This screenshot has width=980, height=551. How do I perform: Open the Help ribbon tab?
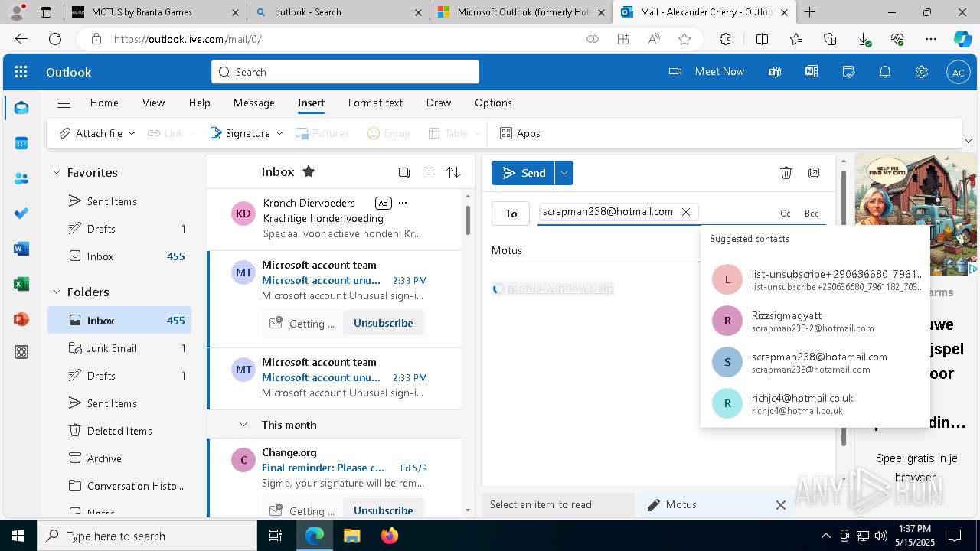coord(199,103)
